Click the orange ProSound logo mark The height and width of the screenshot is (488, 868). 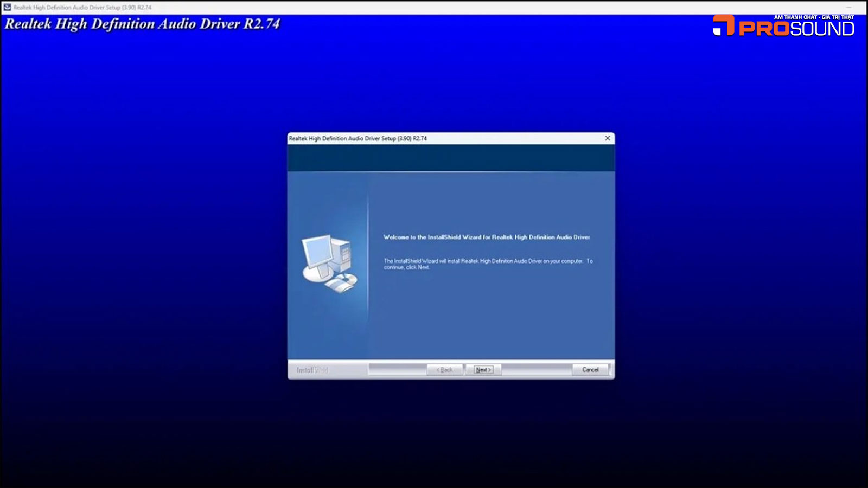pos(724,25)
